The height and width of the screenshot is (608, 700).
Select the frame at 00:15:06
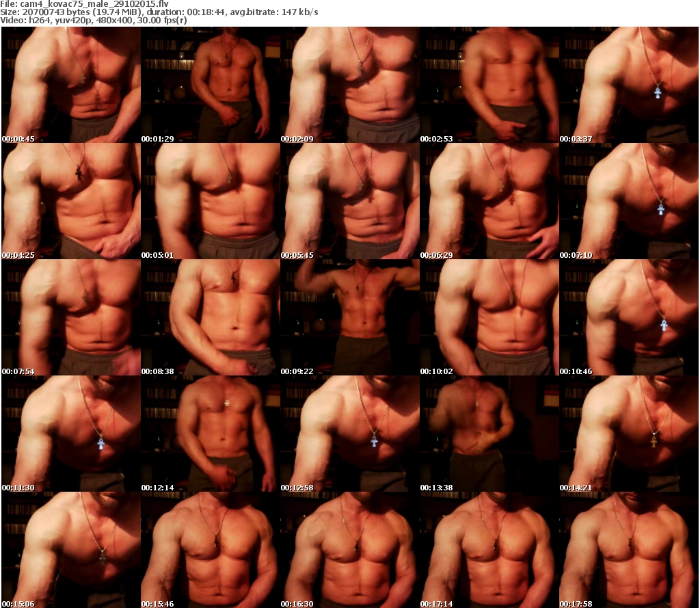(x=71, y=549)
